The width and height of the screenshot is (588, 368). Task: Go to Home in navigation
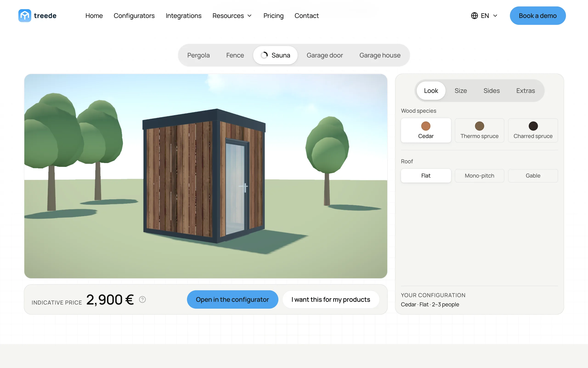pyautogui.click(x=94, y=16)
